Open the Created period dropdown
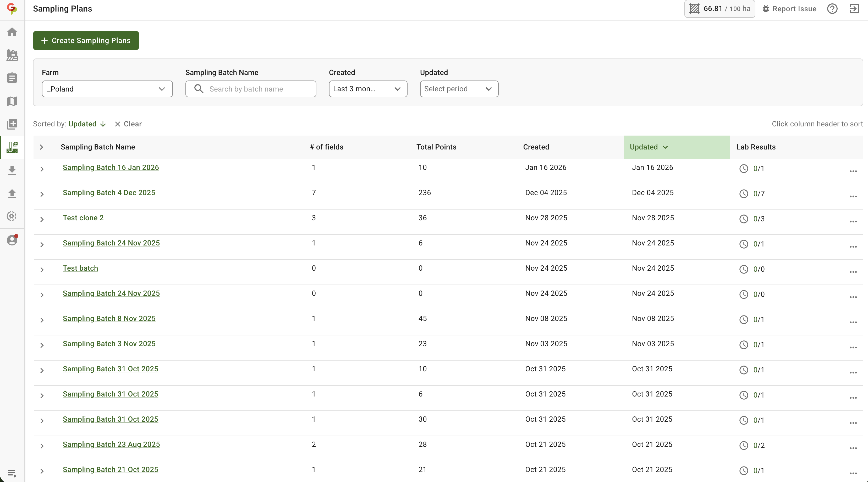Screen dimensions: 868x482 pos(368,89)
